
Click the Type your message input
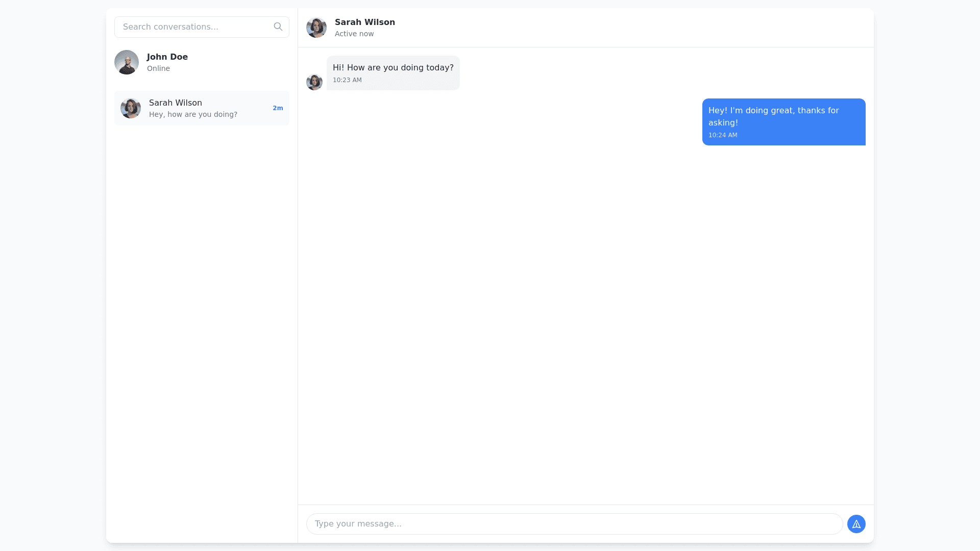pyautogui.click(x=574, y=524)
